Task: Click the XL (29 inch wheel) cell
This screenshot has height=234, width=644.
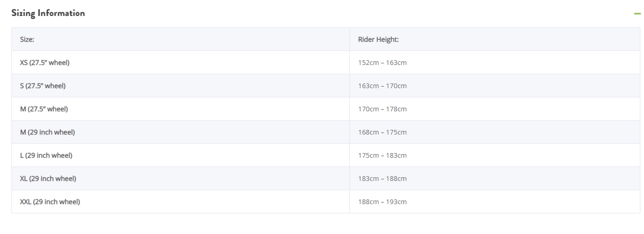Action: [181, 178]
